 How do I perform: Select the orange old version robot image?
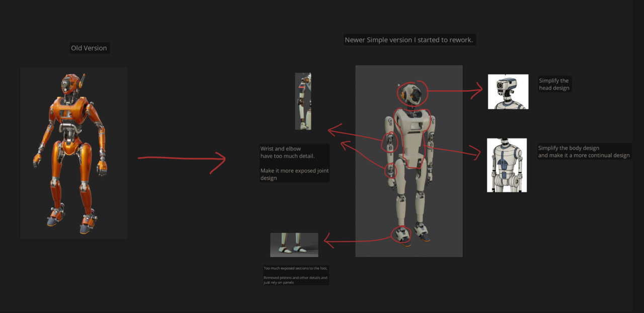coord(73,153)
